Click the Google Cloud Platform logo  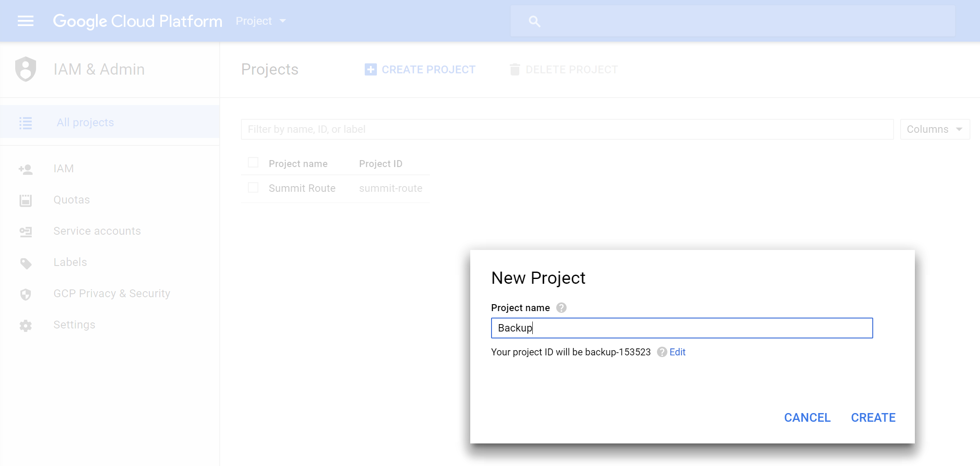tap(137, 21)
